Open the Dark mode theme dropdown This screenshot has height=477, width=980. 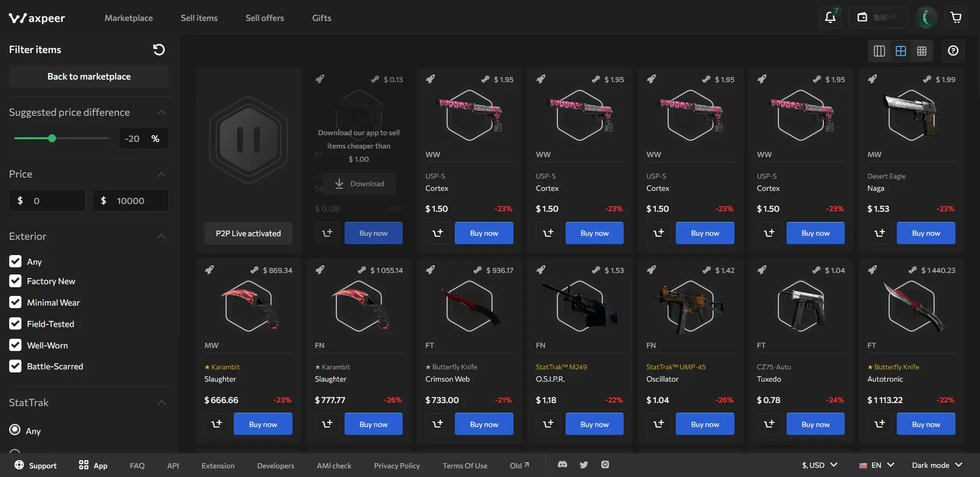[x=937, y=465]
